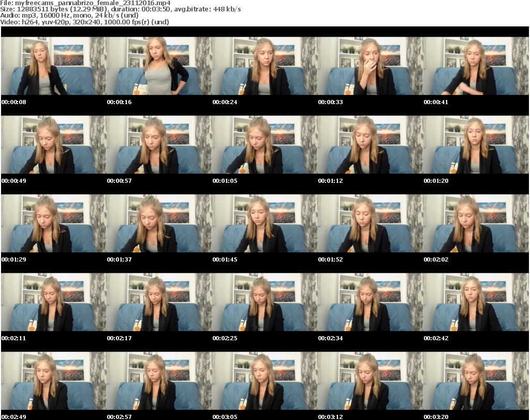Image resolution: width=530 pixels, height=420 pixels.
Task: Click the timestamp text '00:02:57'
Action: tap(120, 417)
